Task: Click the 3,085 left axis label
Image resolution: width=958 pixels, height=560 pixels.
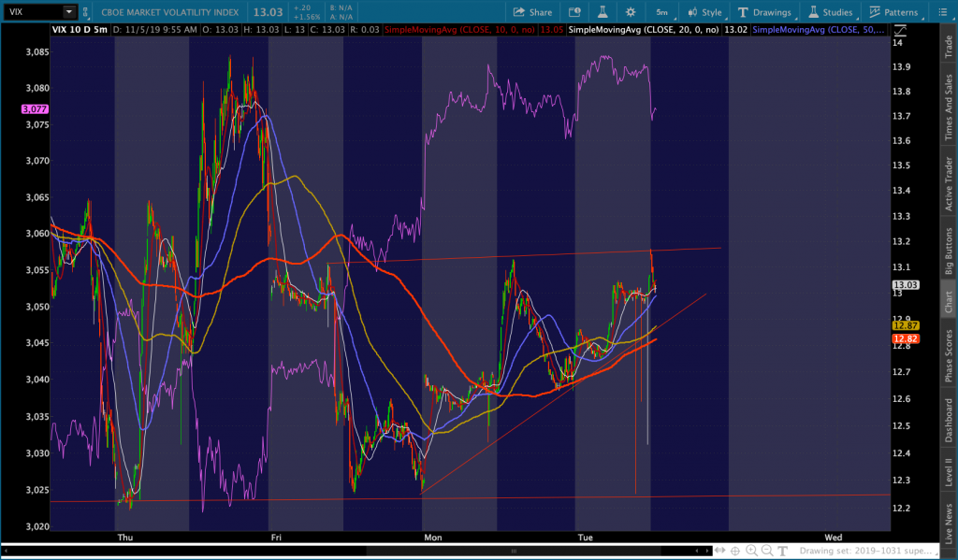Action: [36, 52]
